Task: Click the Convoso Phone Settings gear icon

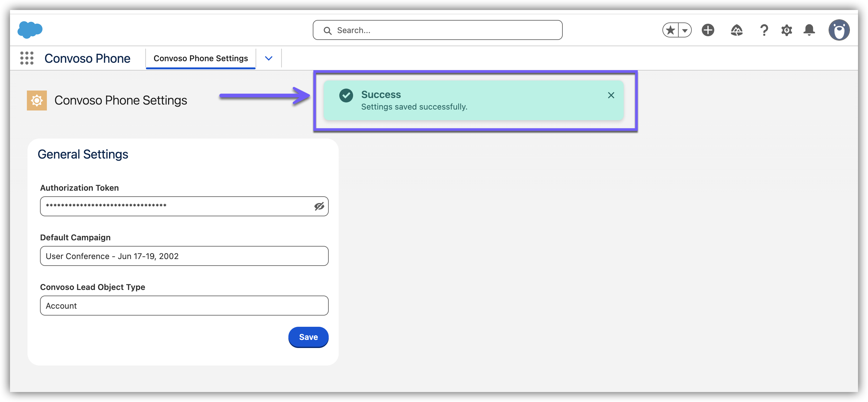Action: [x=37, y=100]
